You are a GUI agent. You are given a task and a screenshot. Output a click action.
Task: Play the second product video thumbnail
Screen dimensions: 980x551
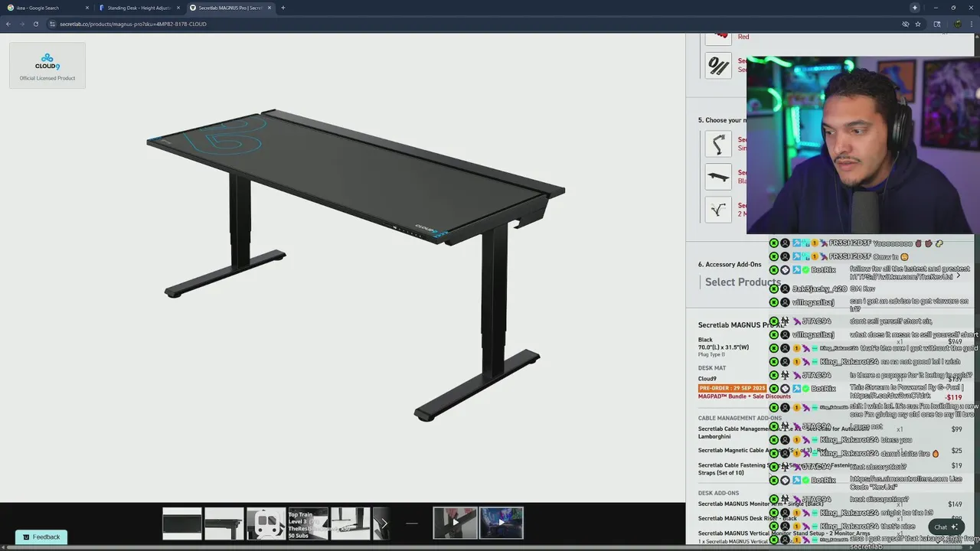[x=501, y=523]
